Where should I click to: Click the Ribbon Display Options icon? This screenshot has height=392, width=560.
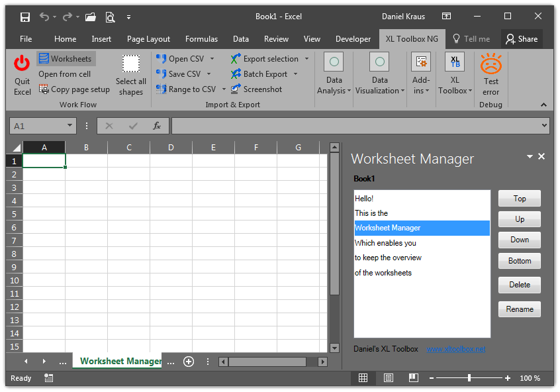[446, 17]
